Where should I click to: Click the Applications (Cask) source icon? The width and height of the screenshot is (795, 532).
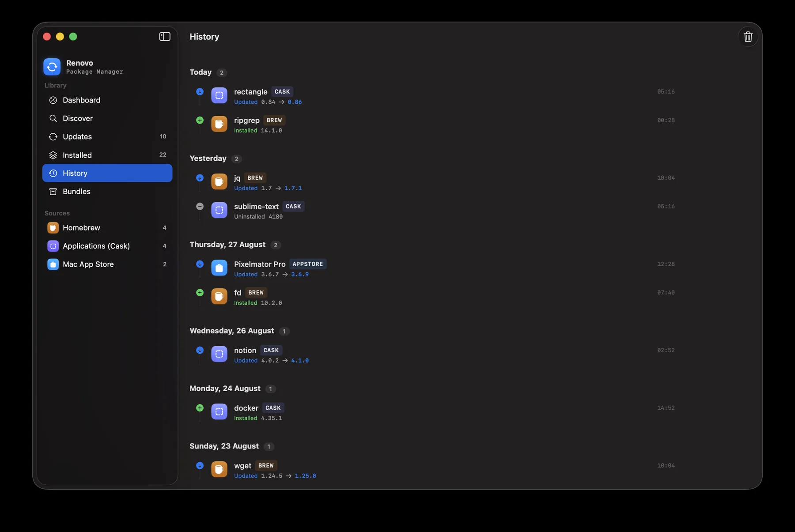tap(53, 246)
